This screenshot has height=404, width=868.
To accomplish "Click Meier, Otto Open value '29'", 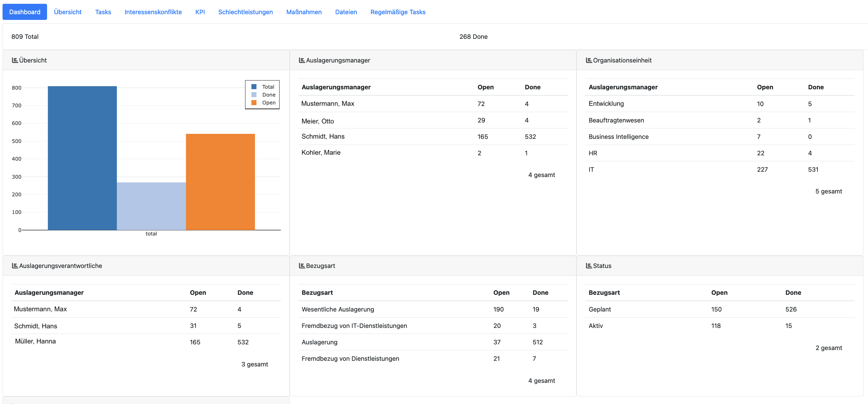I will [481, 120].
